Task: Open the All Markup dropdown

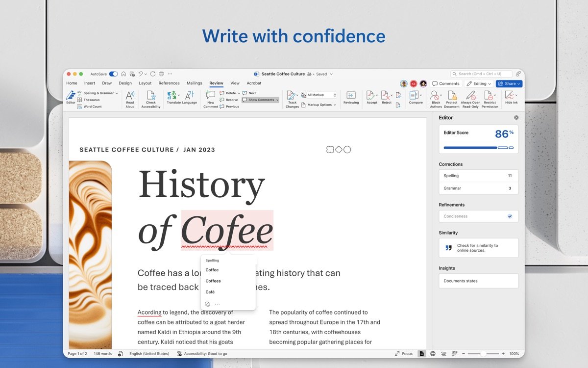Action: click(x=319, y=95)
